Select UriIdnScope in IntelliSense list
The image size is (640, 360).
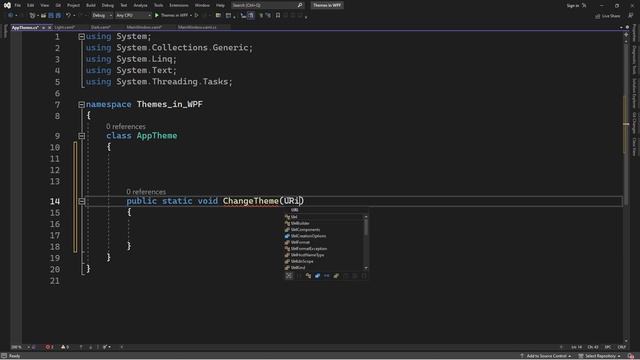pyautogui.click(x=324, y=261)
